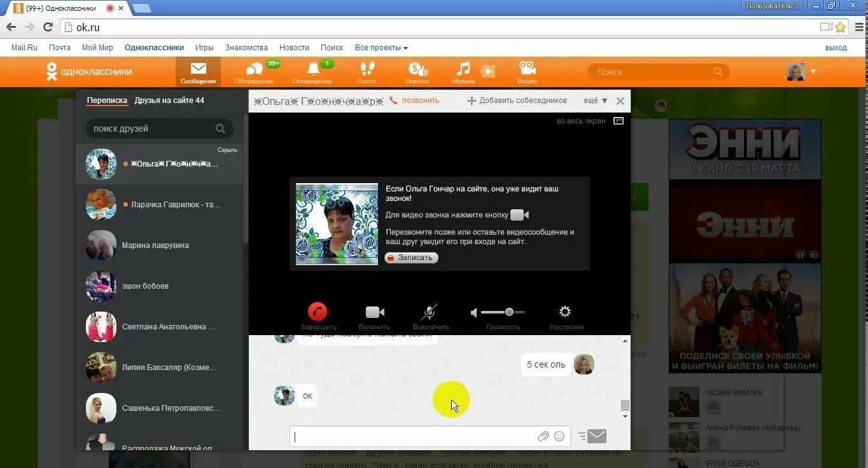Click the Записать record button
868x468 pixels.
(x=411, y=258)
